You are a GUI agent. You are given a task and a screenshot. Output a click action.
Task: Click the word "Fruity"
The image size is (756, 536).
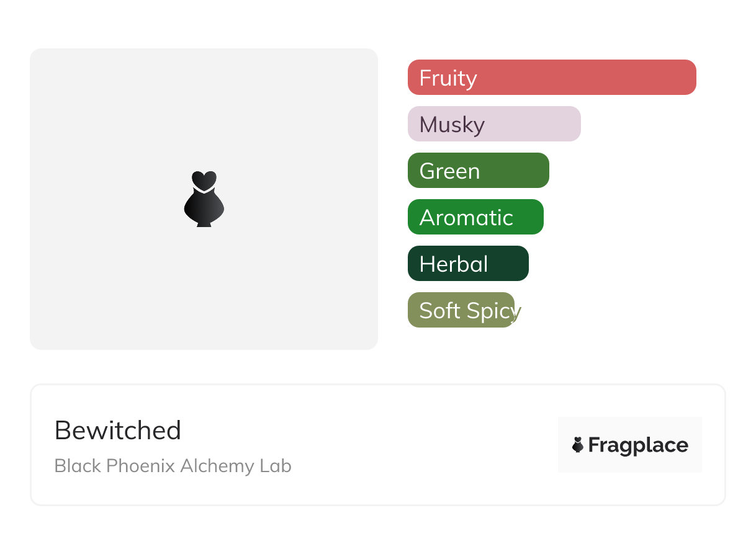448,78
